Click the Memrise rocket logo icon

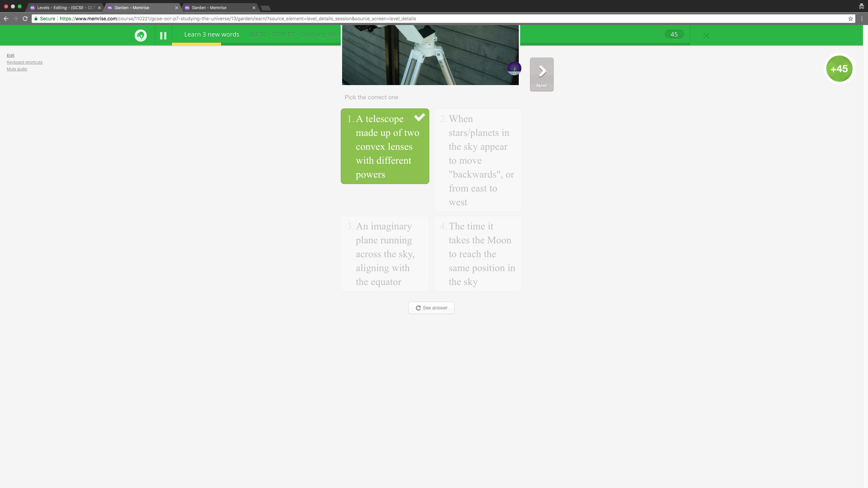tap(141, 35)
